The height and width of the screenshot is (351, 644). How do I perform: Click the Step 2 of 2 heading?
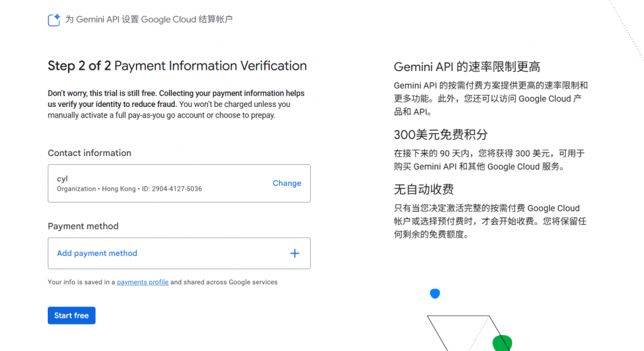tap(177, 66)
